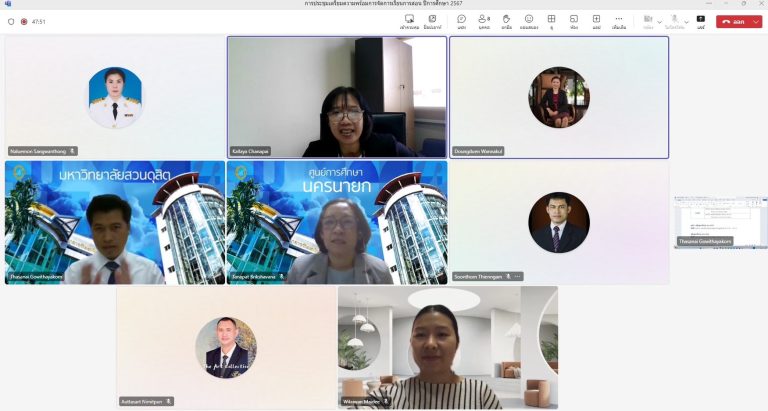Raise your hand in the meeting
This screenshot has height=411, width=768.
tap(507, 20)
